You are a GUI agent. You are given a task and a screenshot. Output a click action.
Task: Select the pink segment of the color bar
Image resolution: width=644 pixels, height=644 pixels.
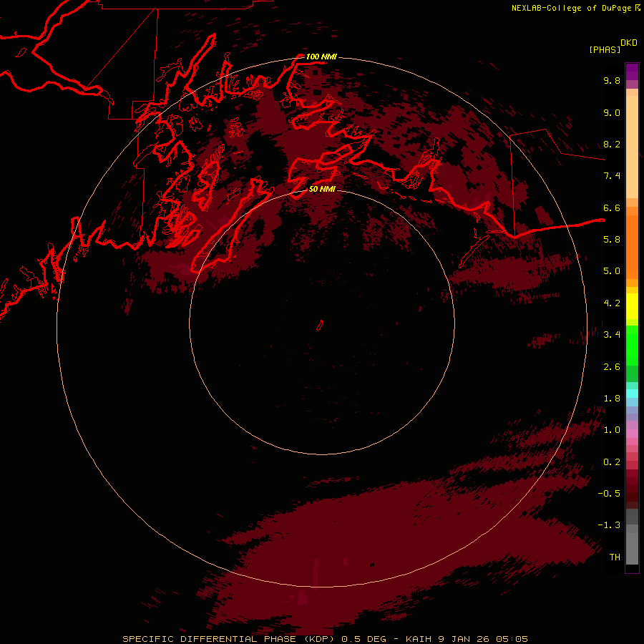632,434
